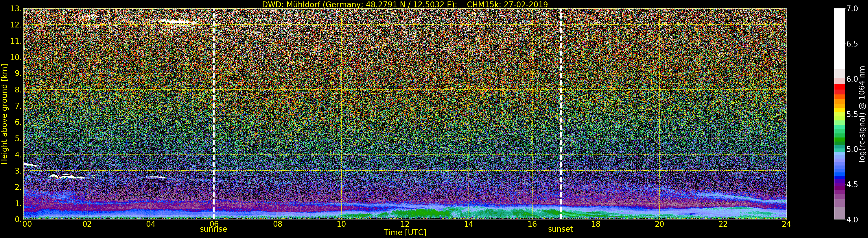The width and height of the screenshot is (868, 238).
Task: Click the dashed white sunrise line
Action: tap(214, 114)
